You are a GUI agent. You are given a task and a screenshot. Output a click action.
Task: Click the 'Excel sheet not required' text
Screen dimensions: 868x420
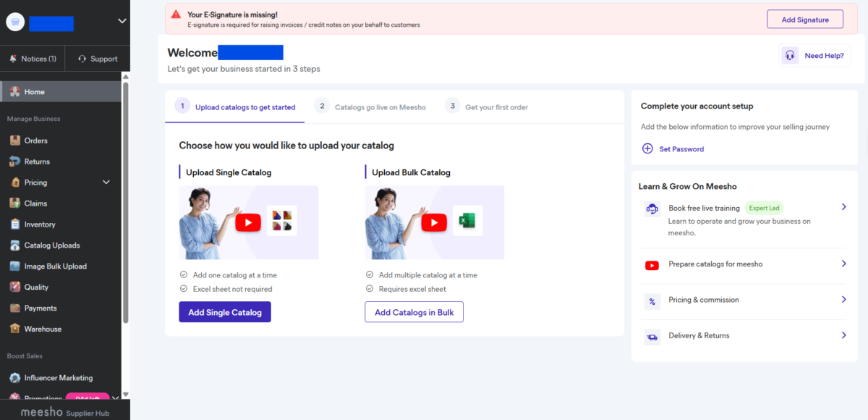tap(232, 289)
